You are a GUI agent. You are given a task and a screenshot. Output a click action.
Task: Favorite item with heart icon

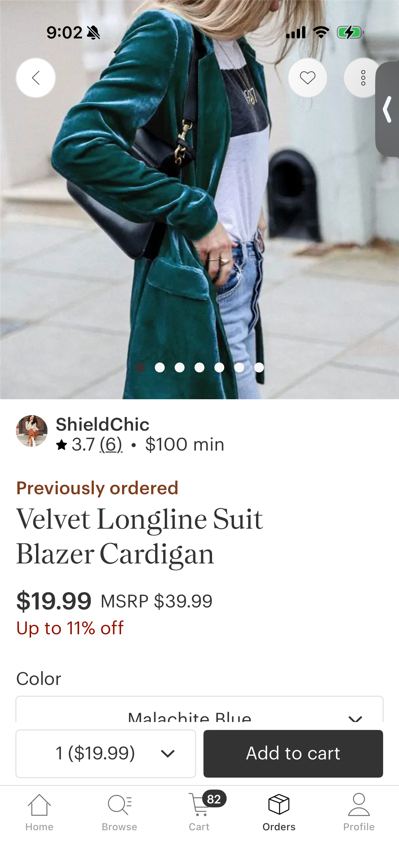[x=307, y=78]
